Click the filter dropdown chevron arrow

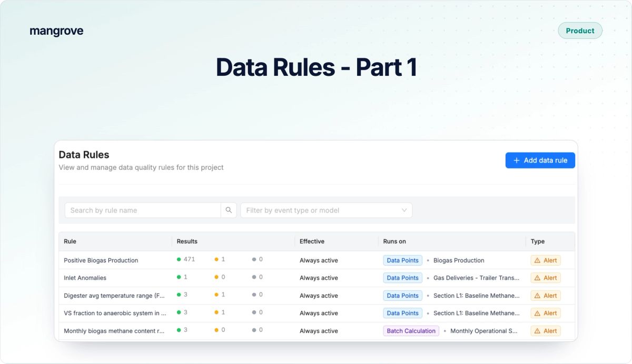tap(404, 210)
